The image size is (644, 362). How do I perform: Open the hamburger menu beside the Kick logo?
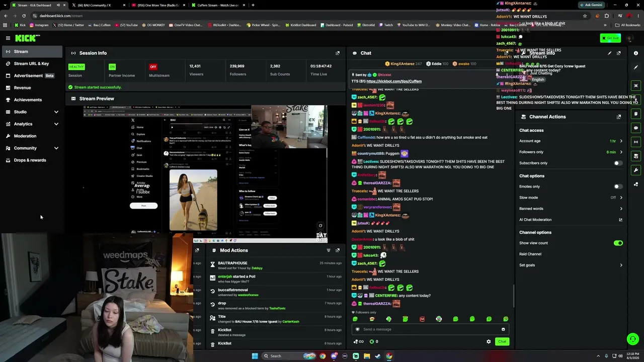click(x=8, y=38)
